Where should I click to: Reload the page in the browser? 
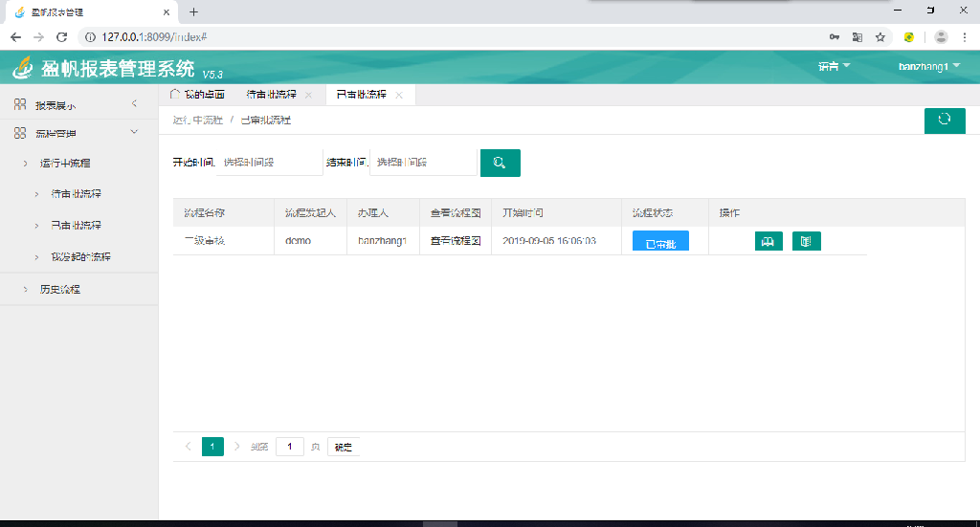[61, 36]
